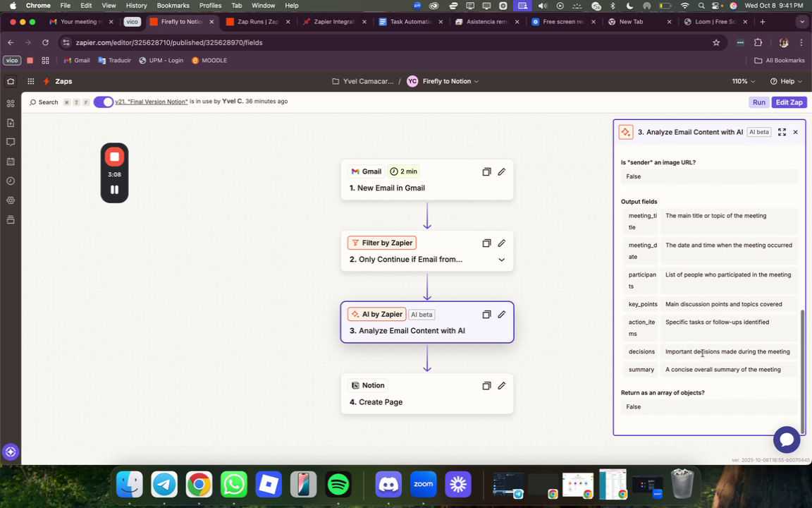
Task: Click the decisions output field description
Action: tap(729, 351)
